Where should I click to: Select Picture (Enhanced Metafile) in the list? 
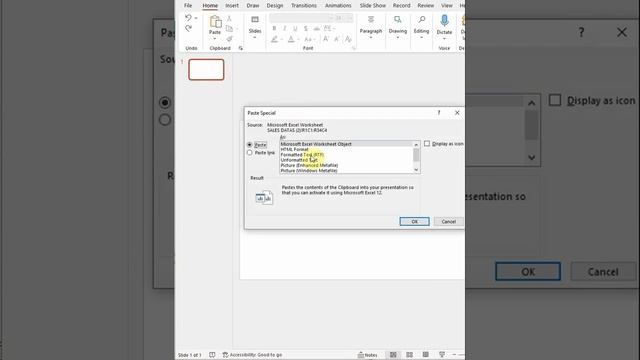pyautogui.click(x=309, y=165)
